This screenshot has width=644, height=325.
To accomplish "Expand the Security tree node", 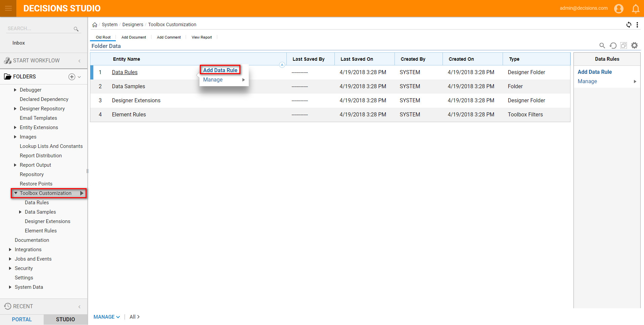I will pos(10,268).
